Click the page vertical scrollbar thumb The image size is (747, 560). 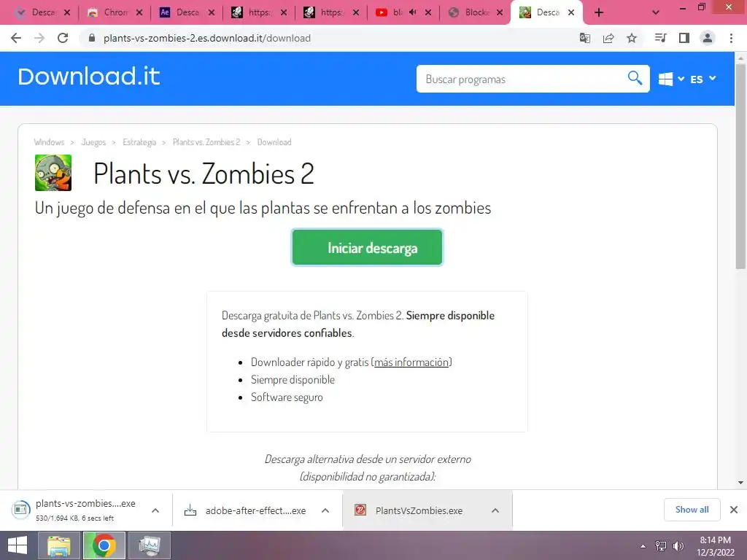pyautogui.click(x=740, y=167)
